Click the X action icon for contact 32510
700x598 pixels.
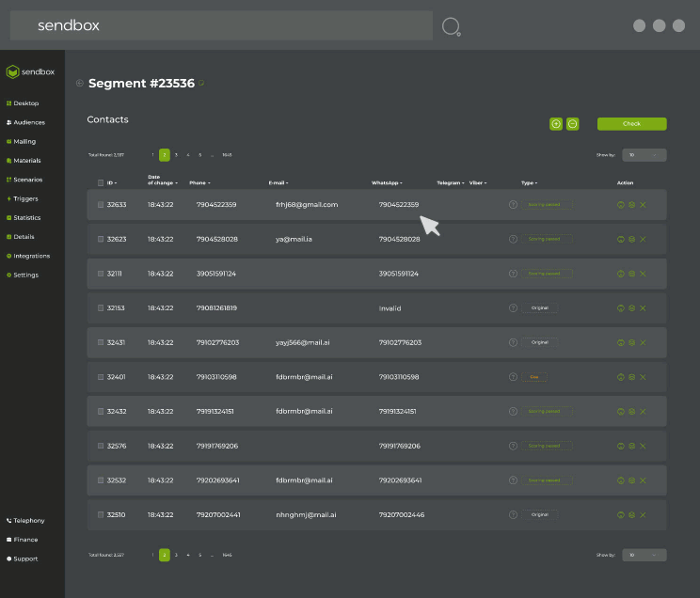point(643,515)
